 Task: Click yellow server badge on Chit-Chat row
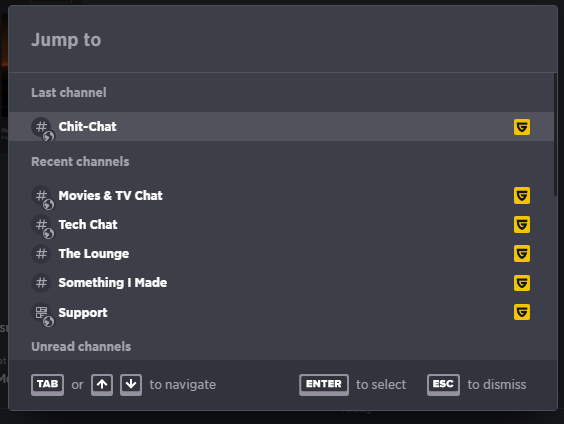point(522,127)
